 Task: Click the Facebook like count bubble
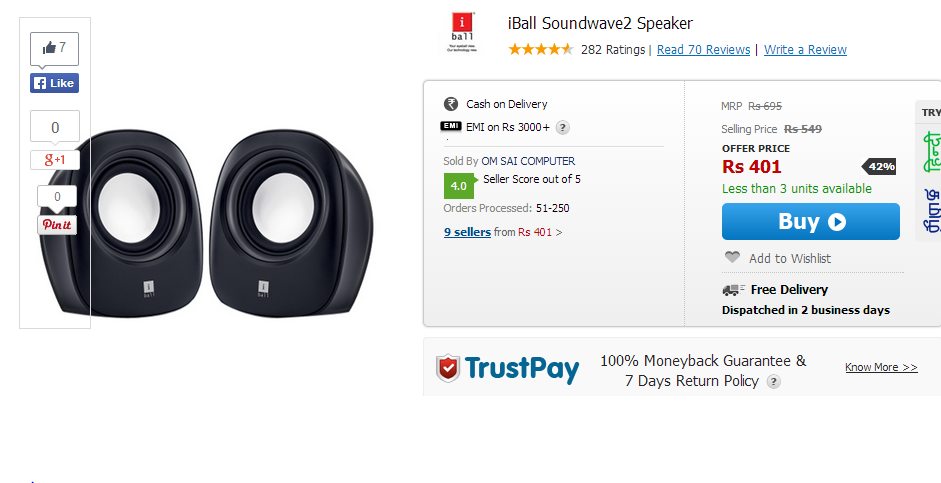[x=54, y=48]
